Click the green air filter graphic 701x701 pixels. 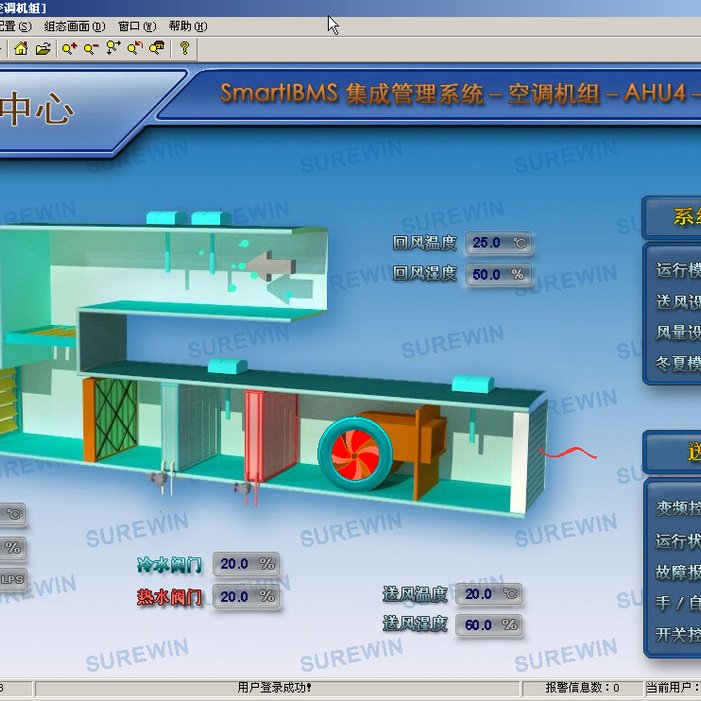tap(116, 419)
